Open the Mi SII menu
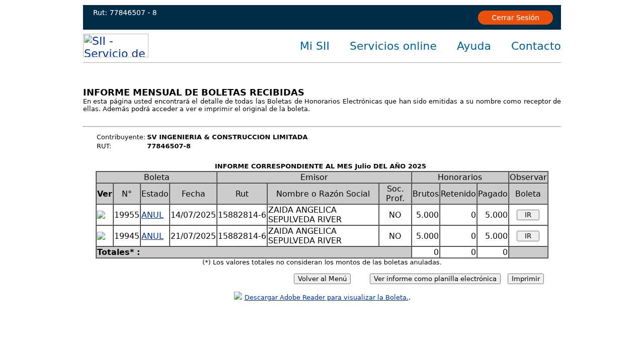The width and height of the screenshot is (644, 362). coord(314,46)
